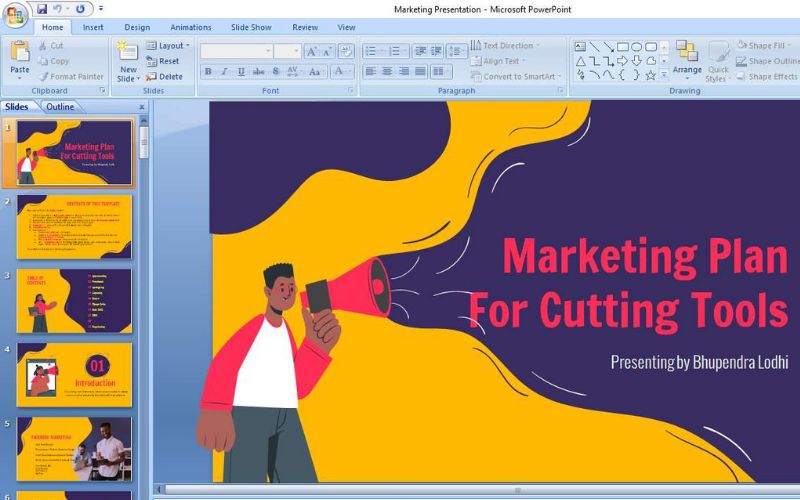Open Text Direction menu
The width and height of the screenshot is (800, 500).
tap(504, 45)
